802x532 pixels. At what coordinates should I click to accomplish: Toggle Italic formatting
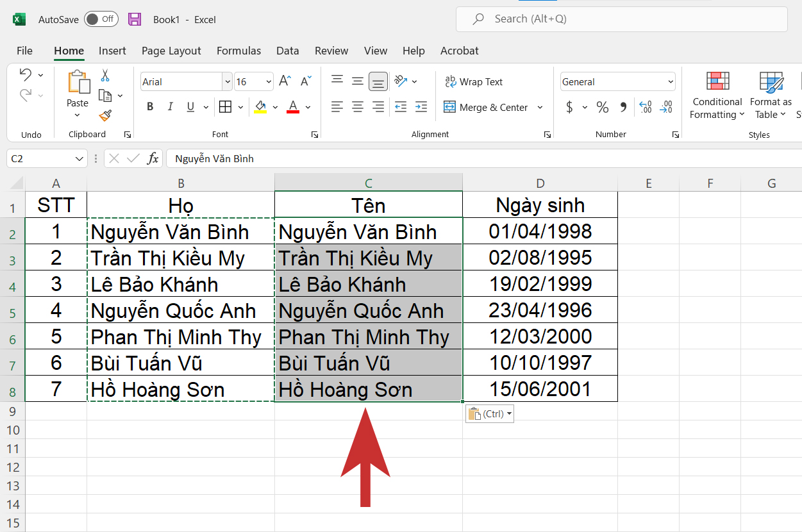(170, 107)
